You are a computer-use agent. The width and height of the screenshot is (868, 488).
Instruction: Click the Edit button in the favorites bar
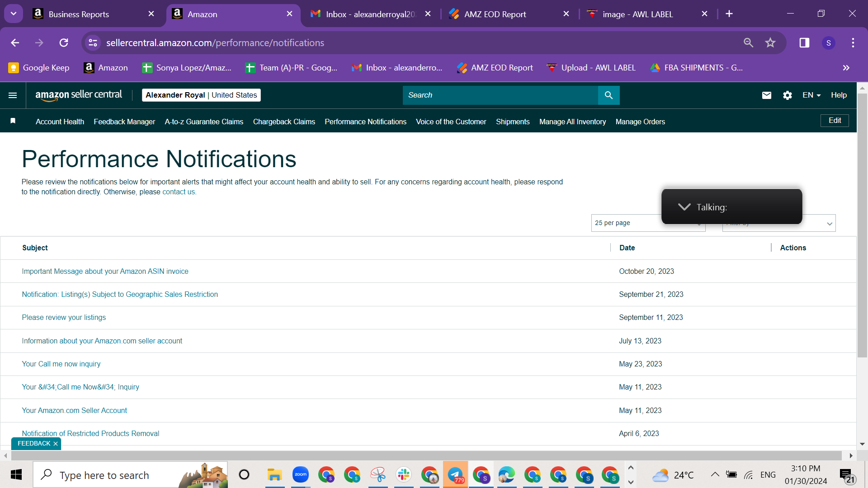[835, 121]
